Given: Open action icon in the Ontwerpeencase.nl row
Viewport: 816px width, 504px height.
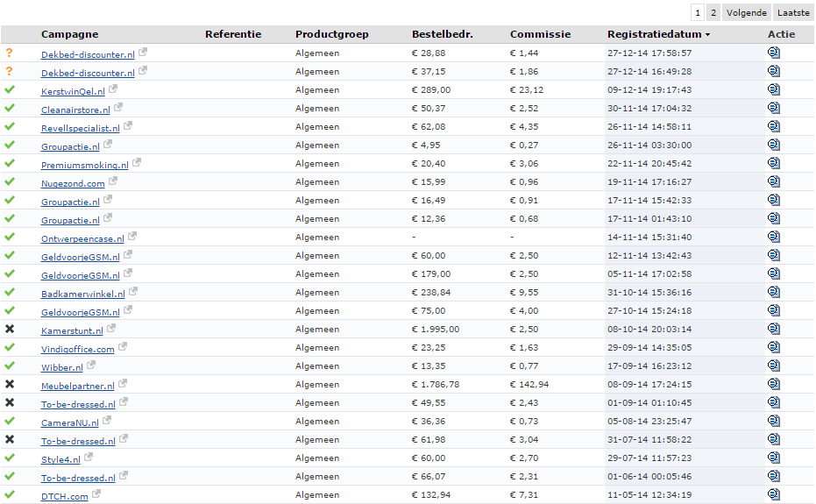Looking at the screenshot, I should pyautogui.click(x=773, y=237).
